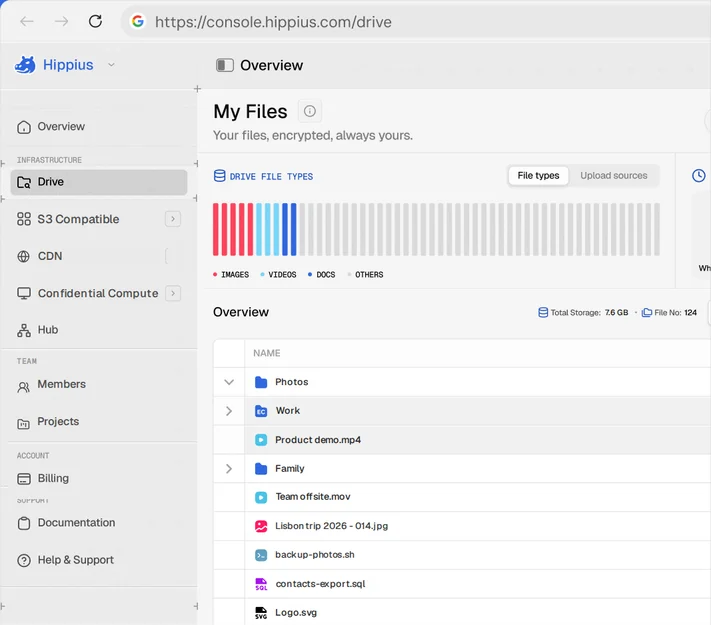Viewport: 711px width, 625px height.
Task: Click the shell script icon for backup-photos.sh
Action: click(261, 555)
